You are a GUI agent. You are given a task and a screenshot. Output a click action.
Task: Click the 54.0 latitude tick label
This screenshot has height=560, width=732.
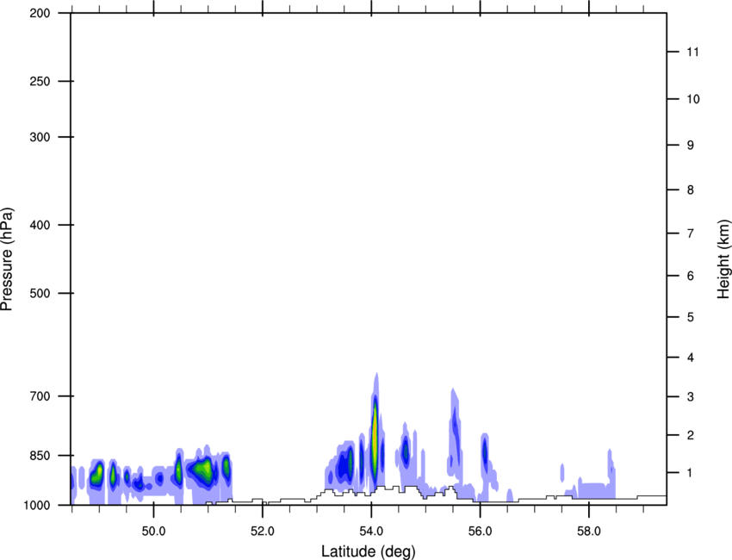(371, 532)
